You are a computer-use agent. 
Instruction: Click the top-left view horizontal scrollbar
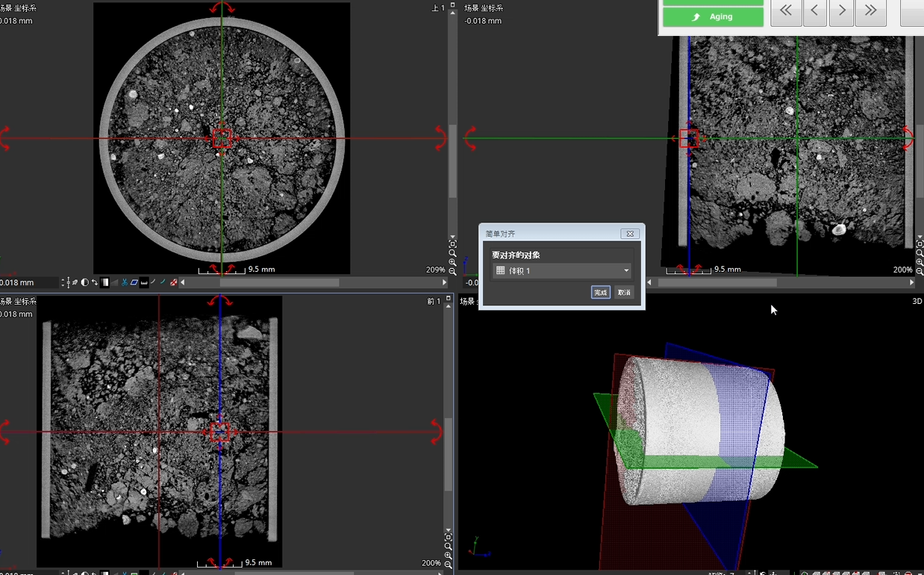pos(279,283)
